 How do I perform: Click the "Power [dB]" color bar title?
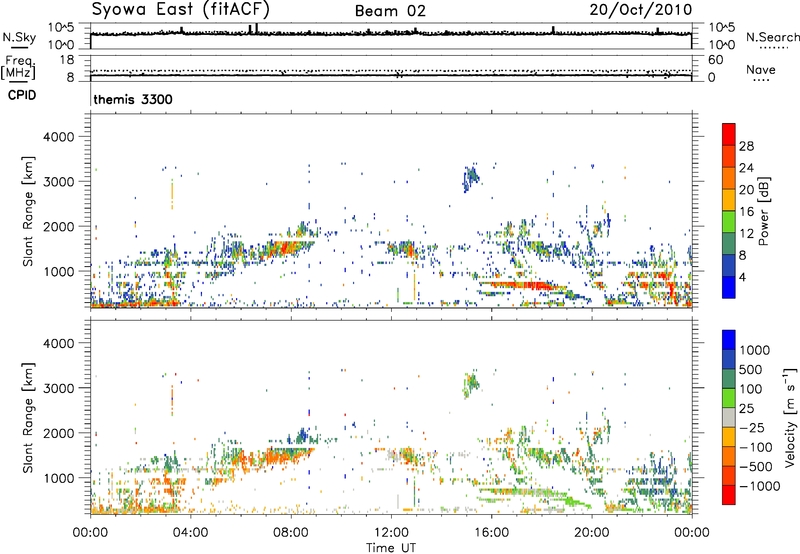[x=763, y=211]
